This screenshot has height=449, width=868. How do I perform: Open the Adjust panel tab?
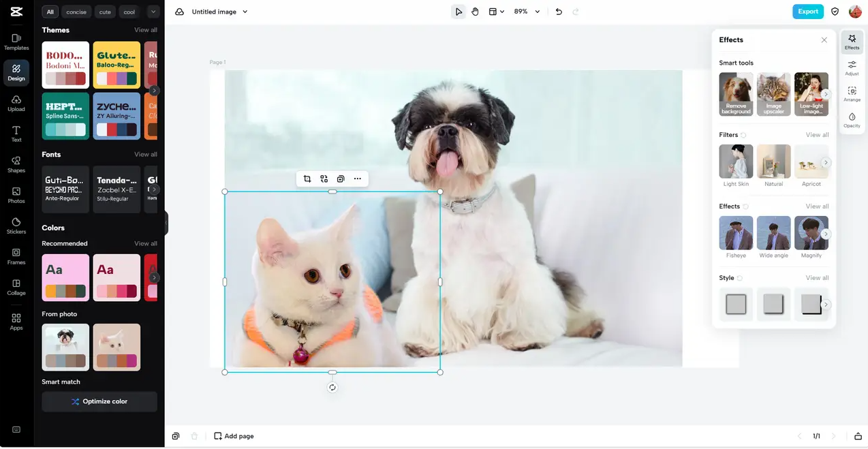(x=852, y=67)
